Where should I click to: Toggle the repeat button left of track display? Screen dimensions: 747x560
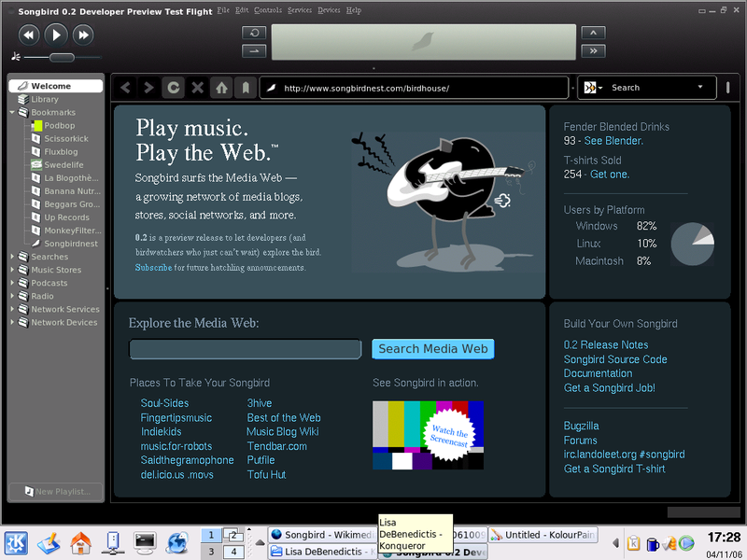click(x=254, y=33)
